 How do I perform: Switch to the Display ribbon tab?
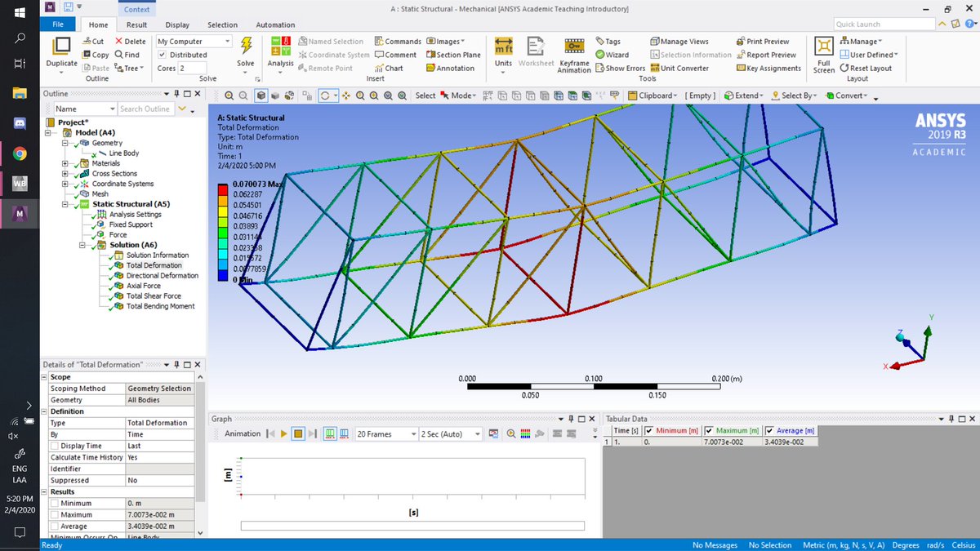point(177,25)
